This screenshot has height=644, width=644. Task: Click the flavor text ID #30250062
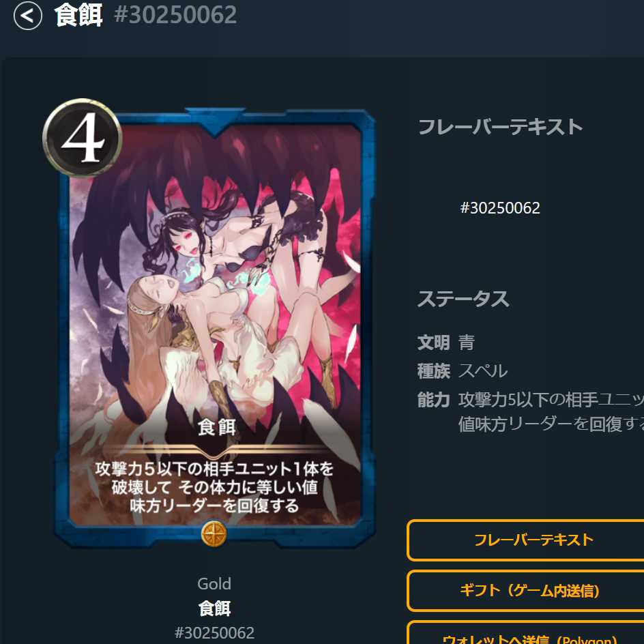click(500, 208)
